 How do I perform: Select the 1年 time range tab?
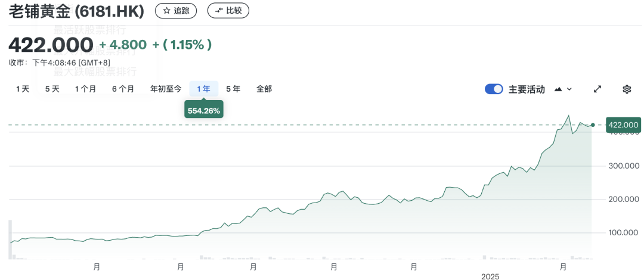(204, 89)
